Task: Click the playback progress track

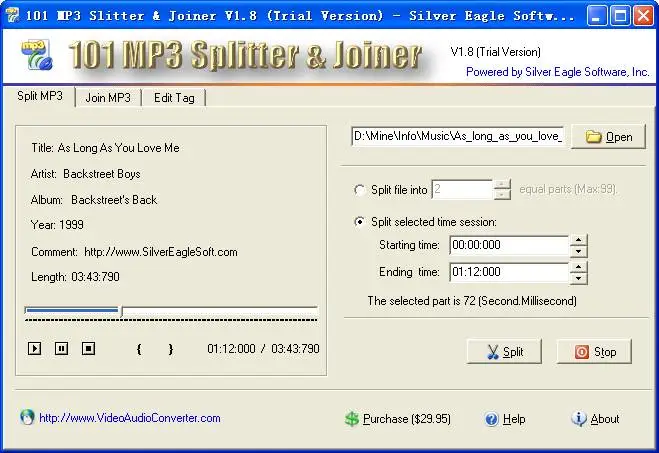Action: (x=171, y=310)
